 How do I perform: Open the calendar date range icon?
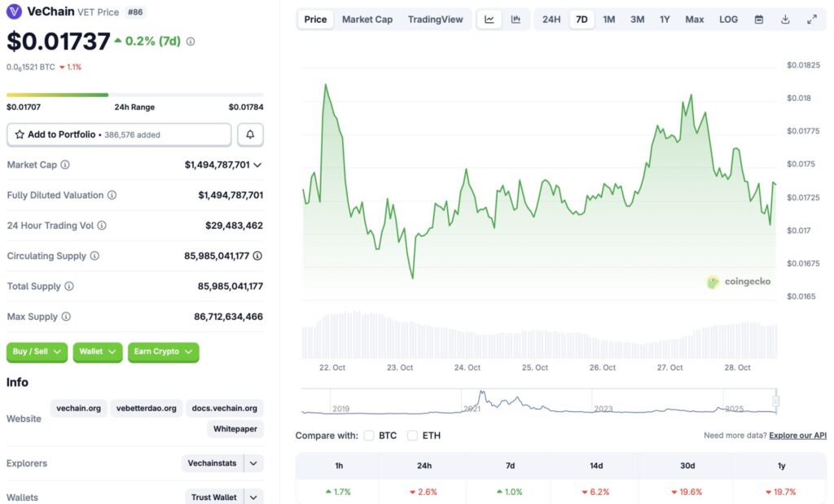pos(759,20)
